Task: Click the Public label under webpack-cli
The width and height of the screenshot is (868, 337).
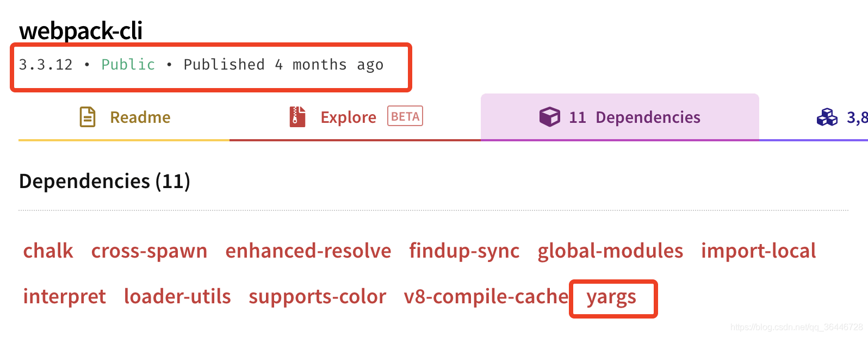Action: coord(128,65)
